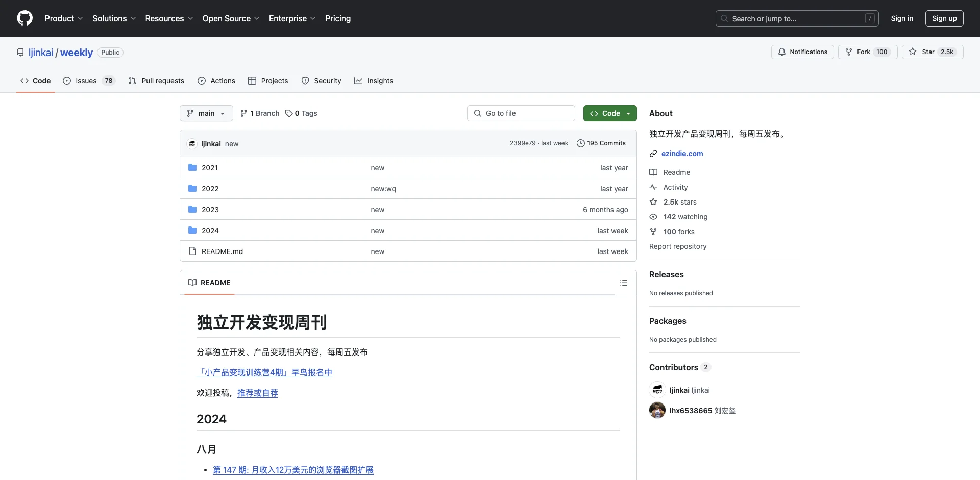Click the new commit message in header row
The height and width of the screenshot is (480, 980).
coord(232,144)
